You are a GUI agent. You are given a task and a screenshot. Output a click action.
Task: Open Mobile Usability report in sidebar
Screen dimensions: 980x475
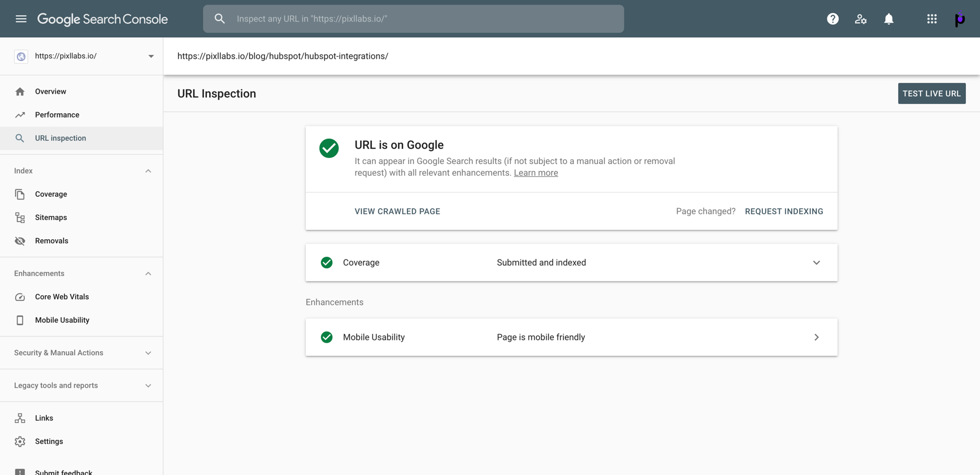(x=81, y=320)
